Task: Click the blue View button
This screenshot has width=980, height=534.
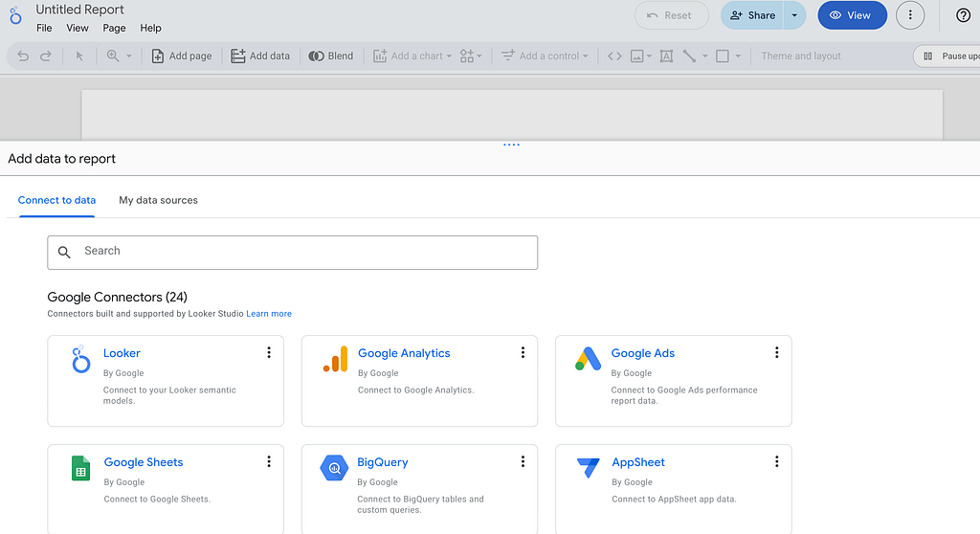Action: 851,15
